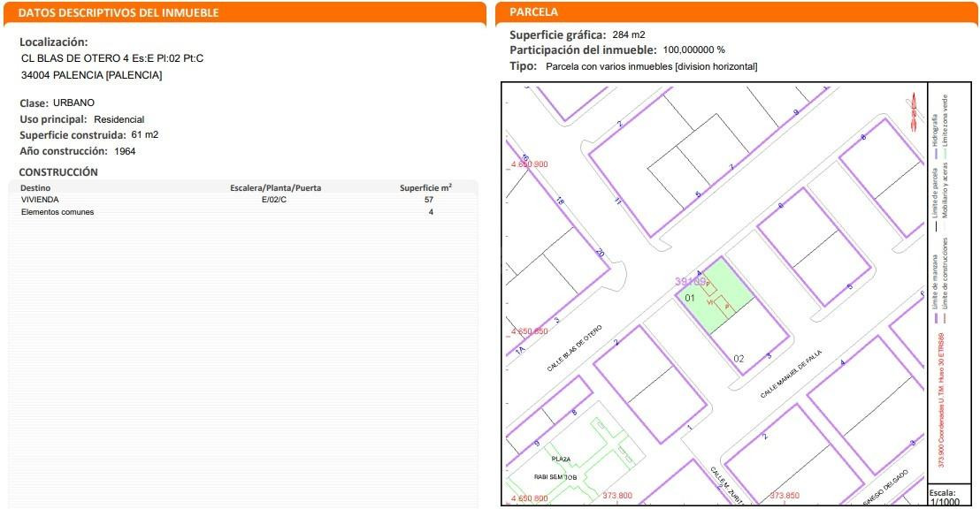The height and width of the screenshot is (509, 980).
Task: Click the built surface value '61 m2'
Action: (145, 135)
